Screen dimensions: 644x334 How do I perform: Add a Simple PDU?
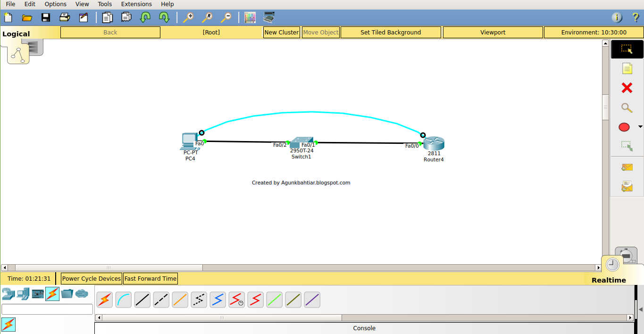coord(627,167)
